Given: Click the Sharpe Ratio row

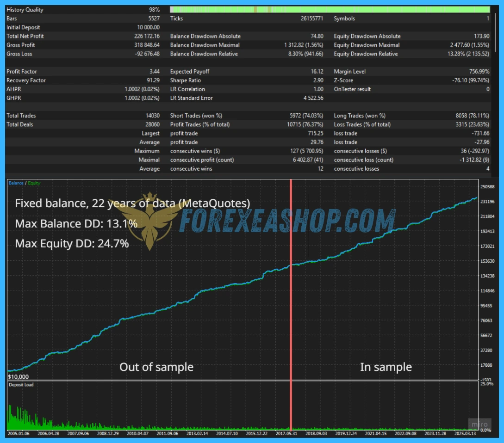Looking at the screenshot, I should click(x=247, y=80).
